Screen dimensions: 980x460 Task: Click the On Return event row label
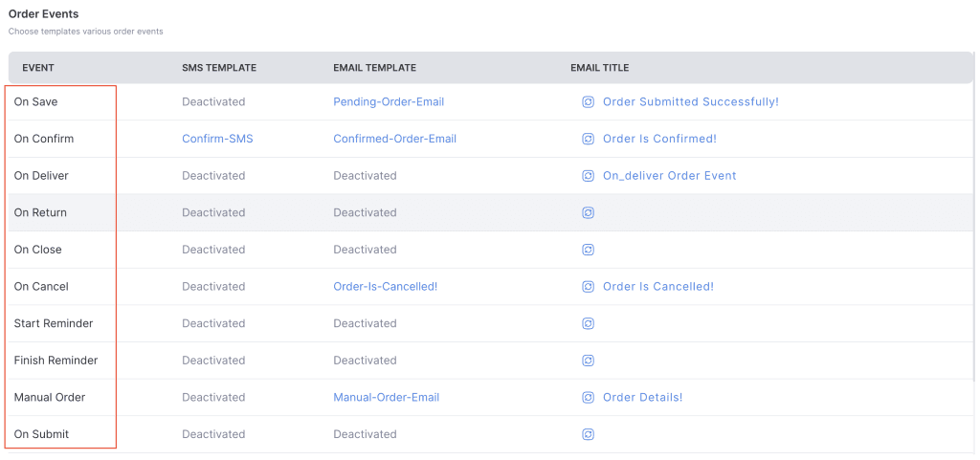click(x=40, y=212)
